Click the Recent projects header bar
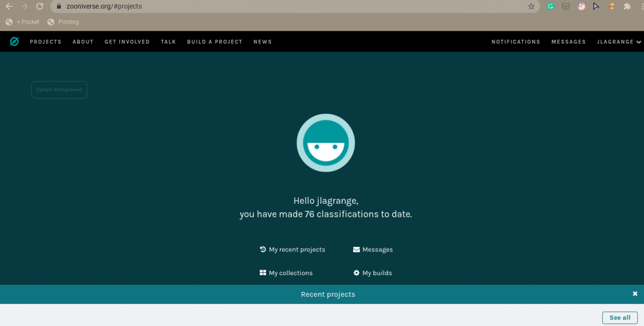This screenshot has width=644, height=326. click(322, 294)
